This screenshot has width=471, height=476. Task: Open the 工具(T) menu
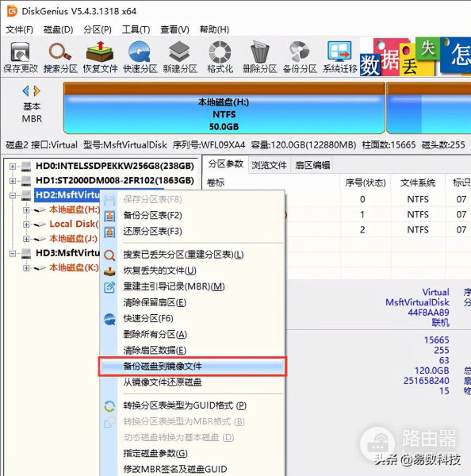click(136, 29)
